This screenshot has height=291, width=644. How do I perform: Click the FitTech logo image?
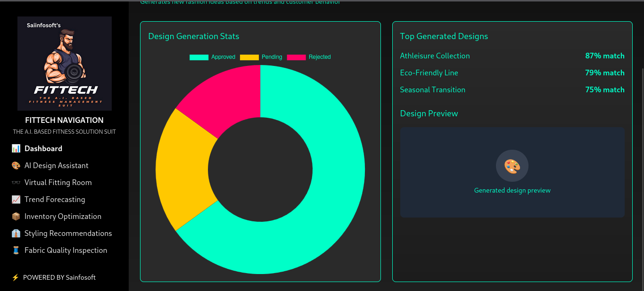(65, 64)
